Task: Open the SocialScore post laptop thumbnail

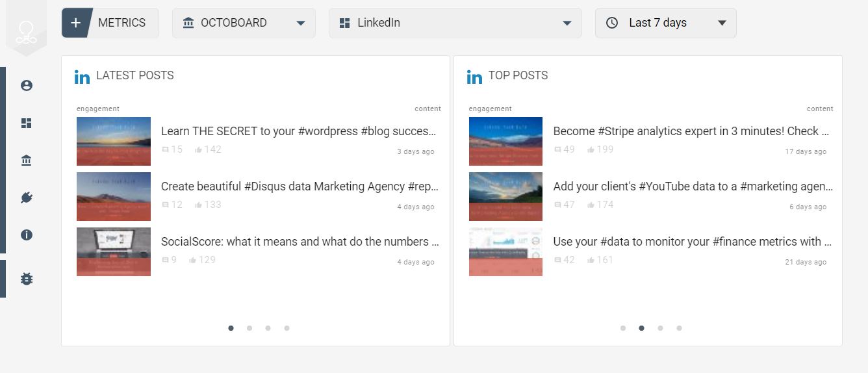Action: pos(114,251)
